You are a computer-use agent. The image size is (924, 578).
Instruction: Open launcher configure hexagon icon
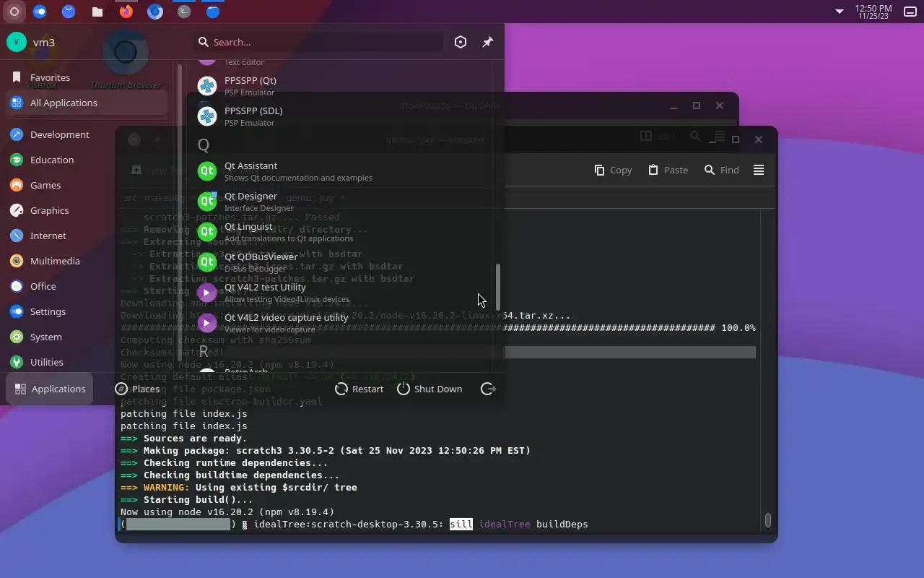(x=461, y=42)
